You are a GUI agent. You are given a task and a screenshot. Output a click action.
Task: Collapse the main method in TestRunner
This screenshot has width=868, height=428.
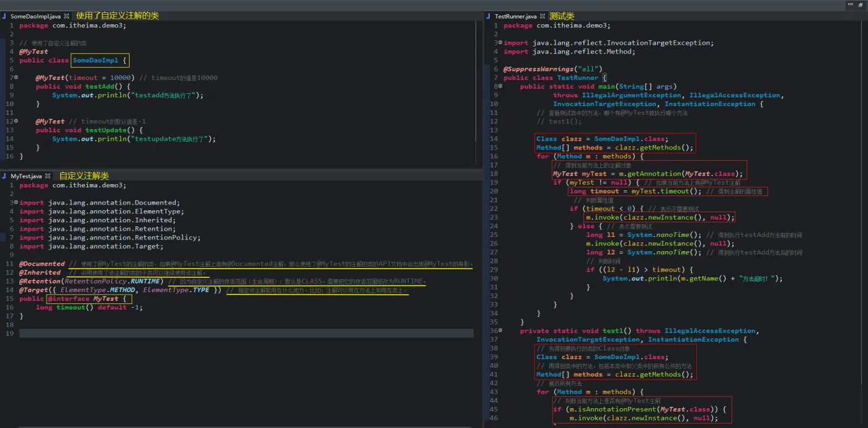(x=500, y=87)
